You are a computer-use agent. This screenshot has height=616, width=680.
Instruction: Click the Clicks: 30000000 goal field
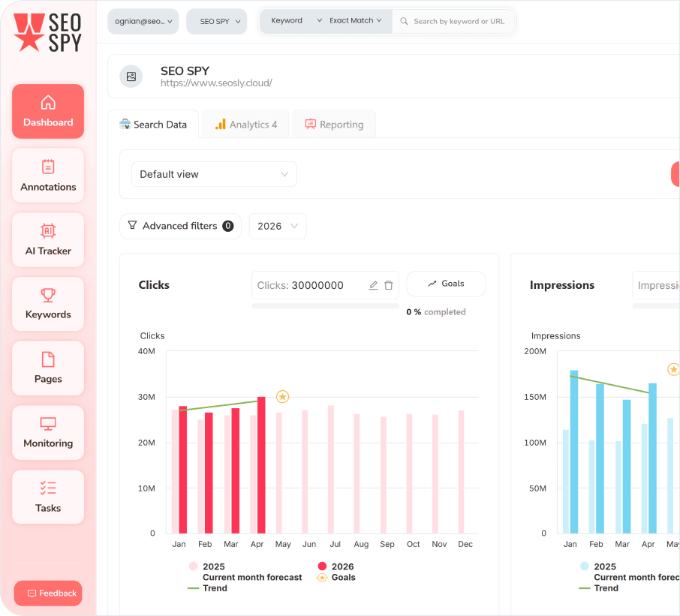[325, 285]
